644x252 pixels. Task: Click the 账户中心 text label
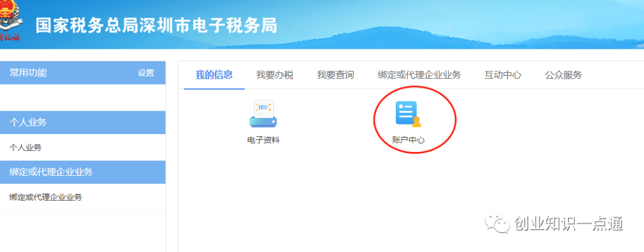(x=408, y=140)
